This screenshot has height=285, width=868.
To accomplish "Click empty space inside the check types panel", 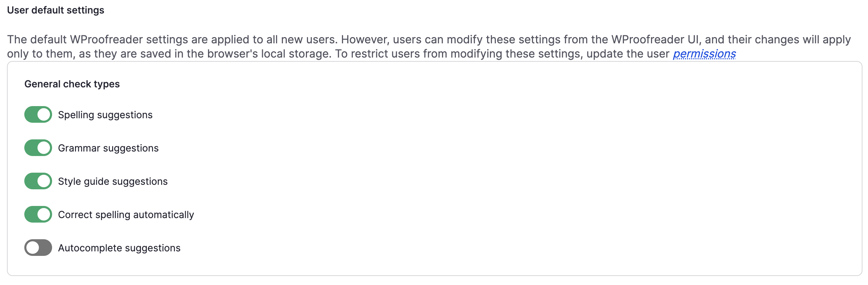I will point(486,173).
